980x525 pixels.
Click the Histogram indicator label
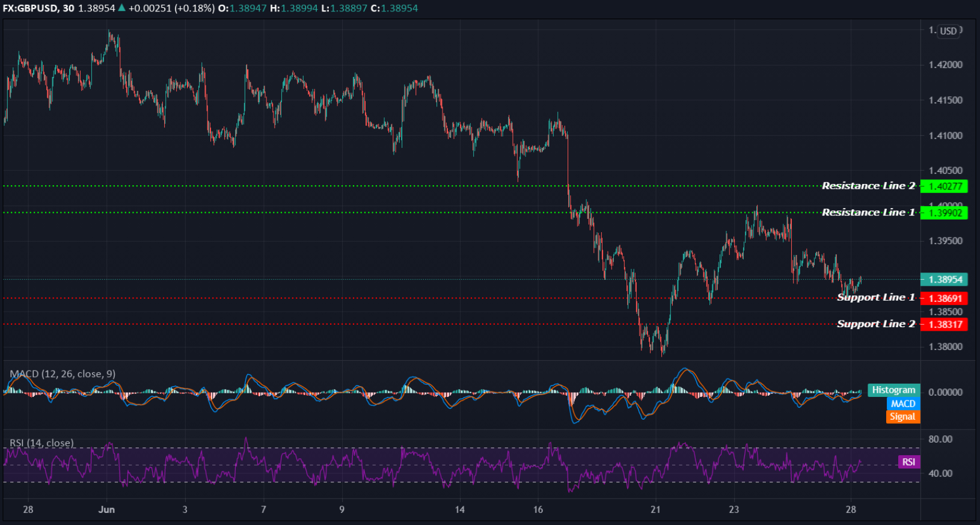[893, 390]
